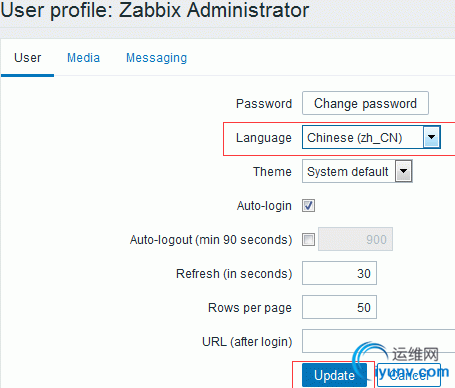Viewport: 455px width, 388px height.
Task: Click the Update button
Action: tap(334, 375)
